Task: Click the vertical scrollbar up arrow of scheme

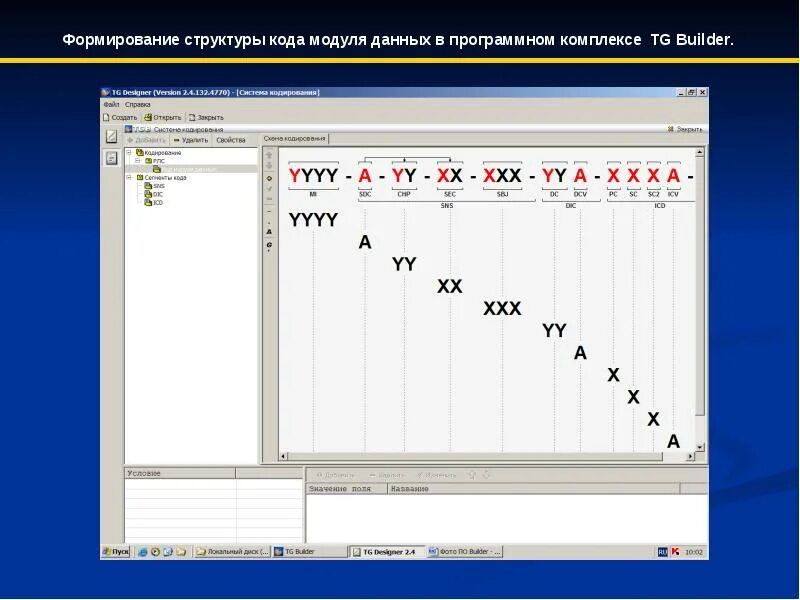Action: (x=699, y=152)
